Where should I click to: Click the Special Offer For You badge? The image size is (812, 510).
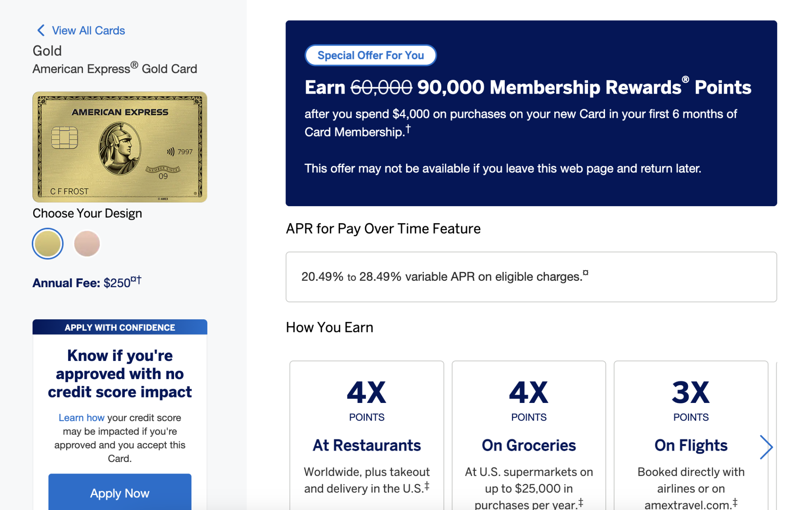(370, 55)
